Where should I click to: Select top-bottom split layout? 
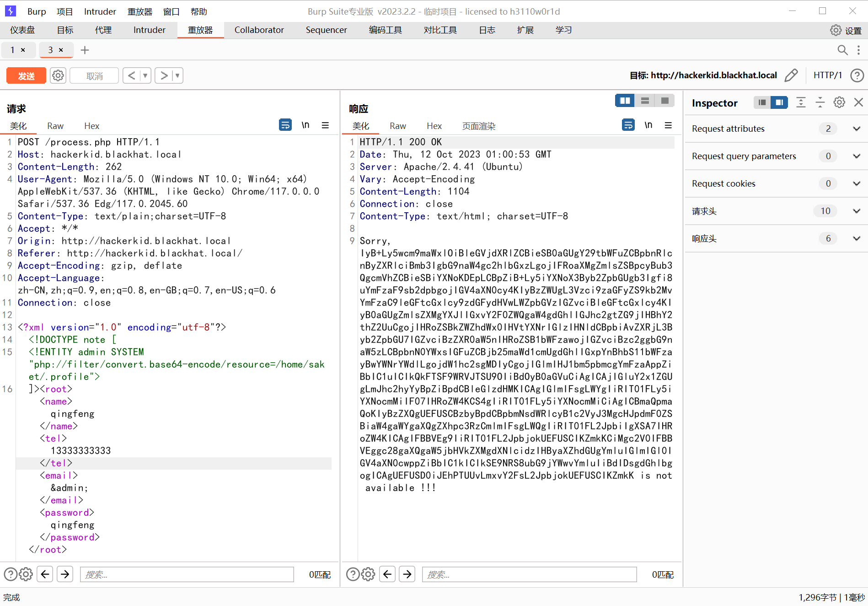(645, 101)
